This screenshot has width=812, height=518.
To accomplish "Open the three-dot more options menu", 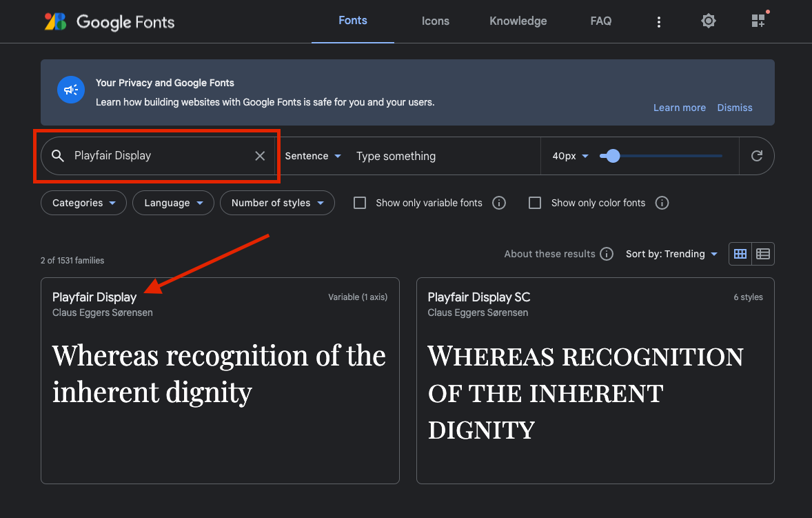I will pyautogui.click(x=659, y=22).
